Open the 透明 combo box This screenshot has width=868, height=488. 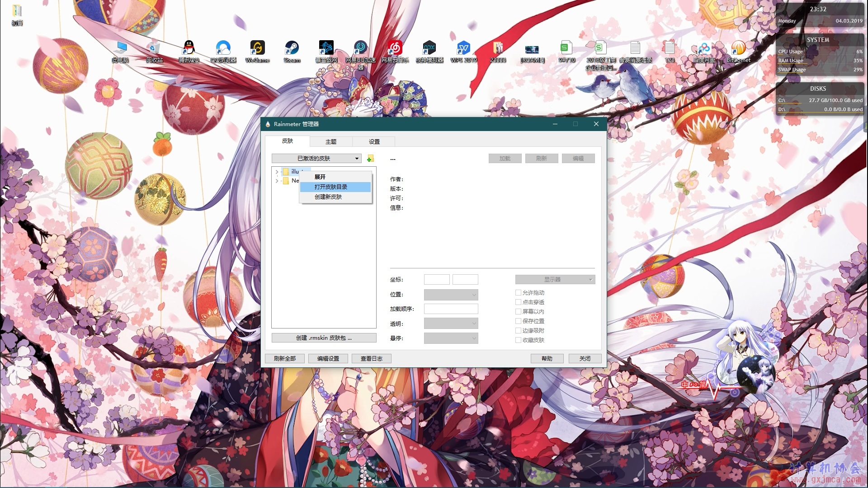coord(451,324)
